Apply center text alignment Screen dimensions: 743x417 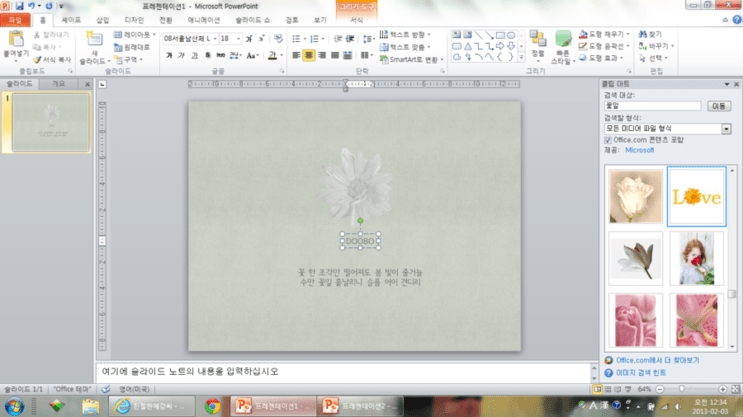point(308,55)
